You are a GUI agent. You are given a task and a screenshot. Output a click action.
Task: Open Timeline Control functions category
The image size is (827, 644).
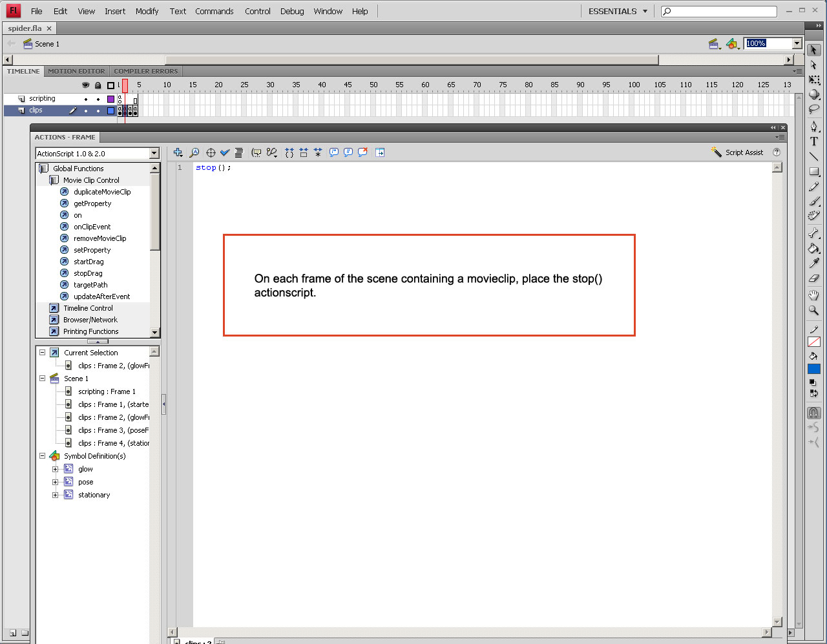pyautogui.click(x=88, y=308)
